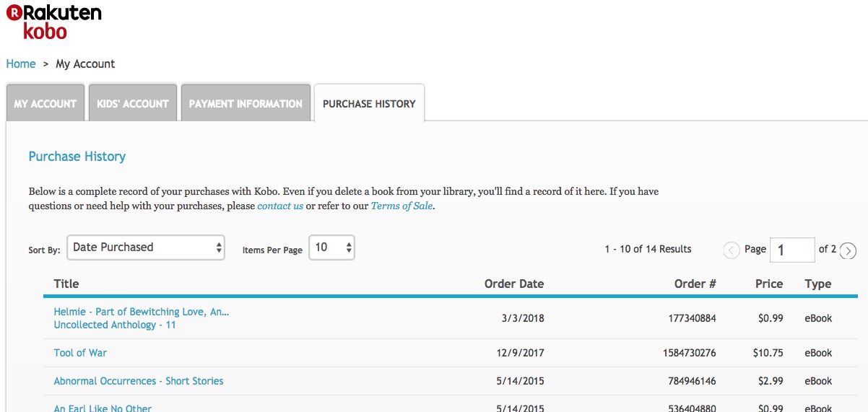
Task: Open Abnormal Occurrences - Short Stories link
Action: 139,381
